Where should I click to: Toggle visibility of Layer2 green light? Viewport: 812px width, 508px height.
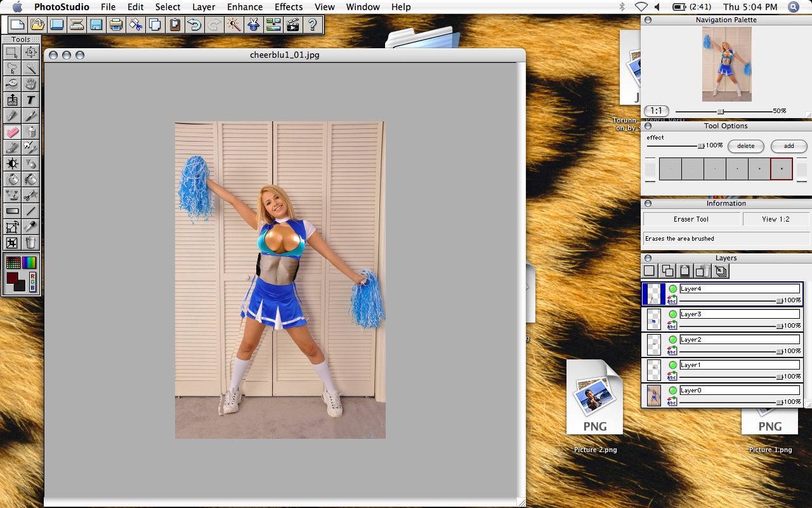(672, 340)
